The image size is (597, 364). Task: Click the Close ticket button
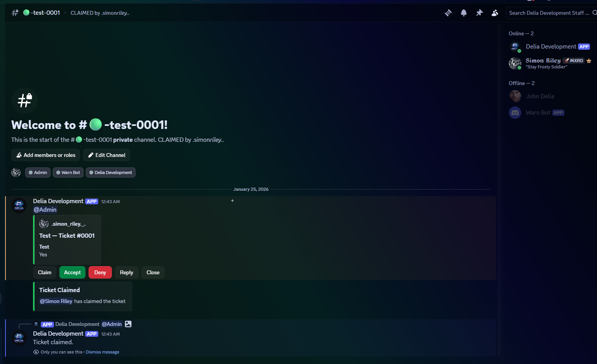tap(153, 272)
